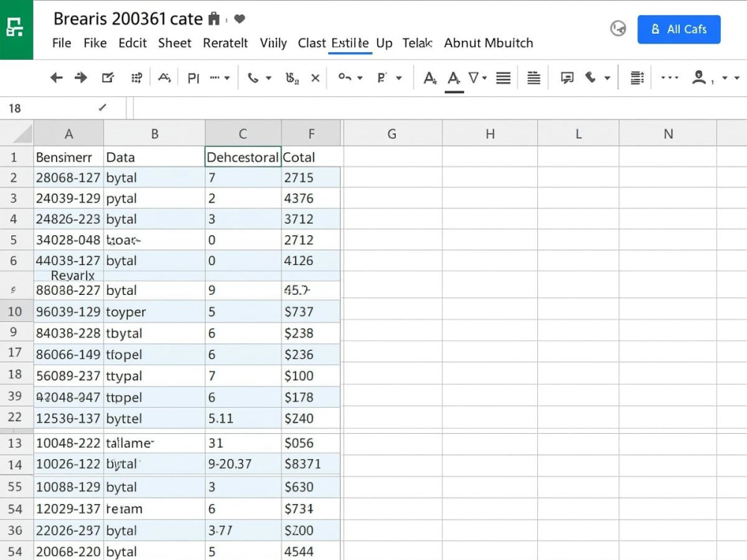Click the 'P' toolbar icon

382,78
